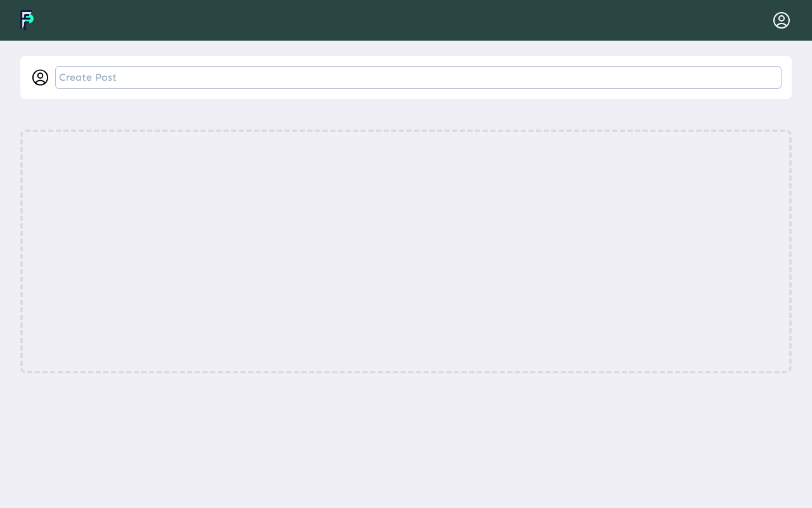Viewport: 812px width, 508px height.
Task: Click the F logo in header
Action: pyautogui.click(x=27, y=20)
